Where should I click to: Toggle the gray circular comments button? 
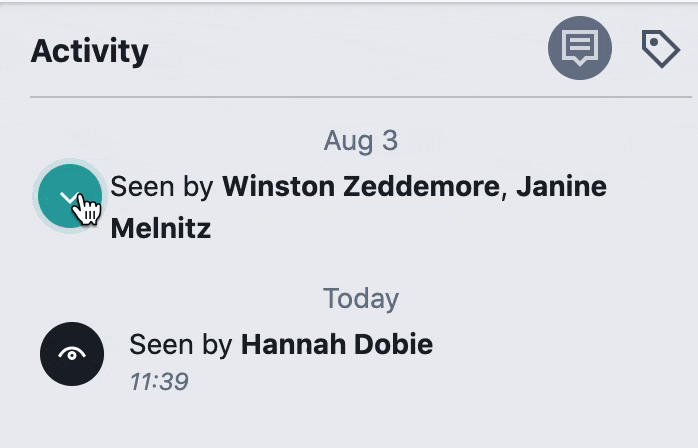580,48
